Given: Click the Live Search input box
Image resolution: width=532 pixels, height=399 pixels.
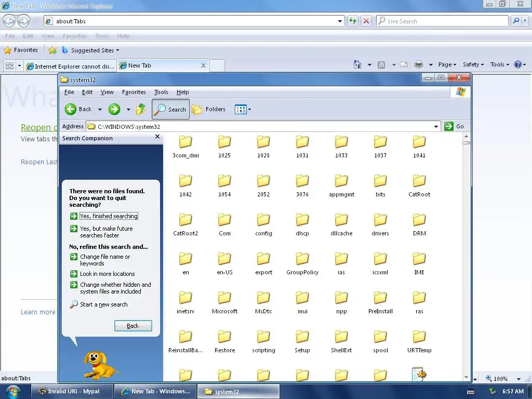Looking at the screenshot, I should [443, 21].
